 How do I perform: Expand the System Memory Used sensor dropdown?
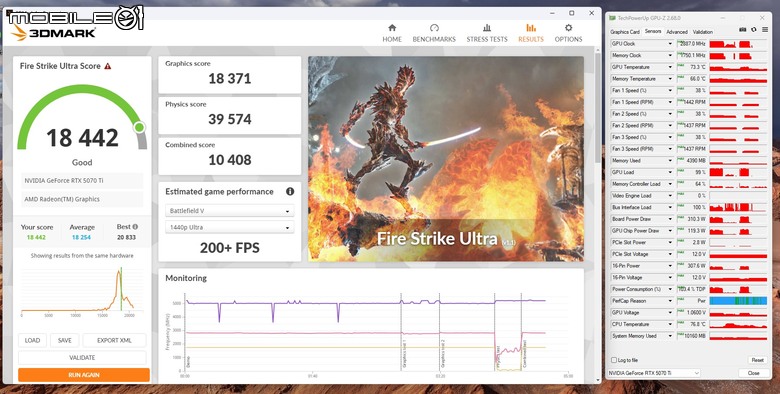(x=670, y=336)
